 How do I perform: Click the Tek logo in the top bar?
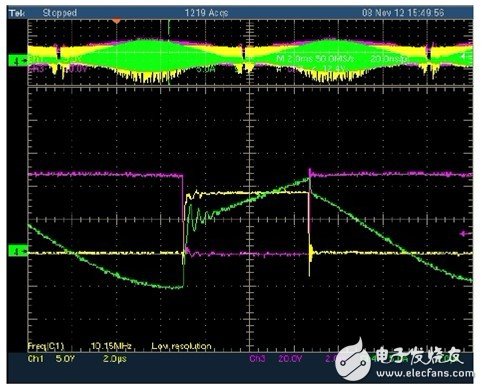click(17, 13)
